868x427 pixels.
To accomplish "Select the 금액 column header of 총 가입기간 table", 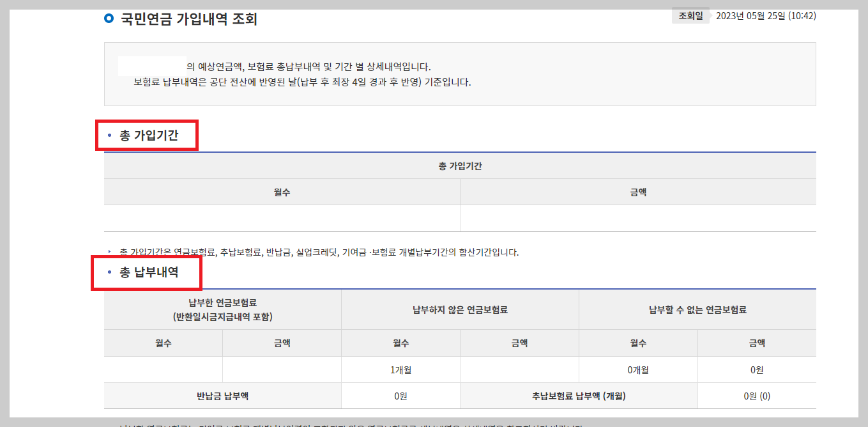I will tap(639, 192).
